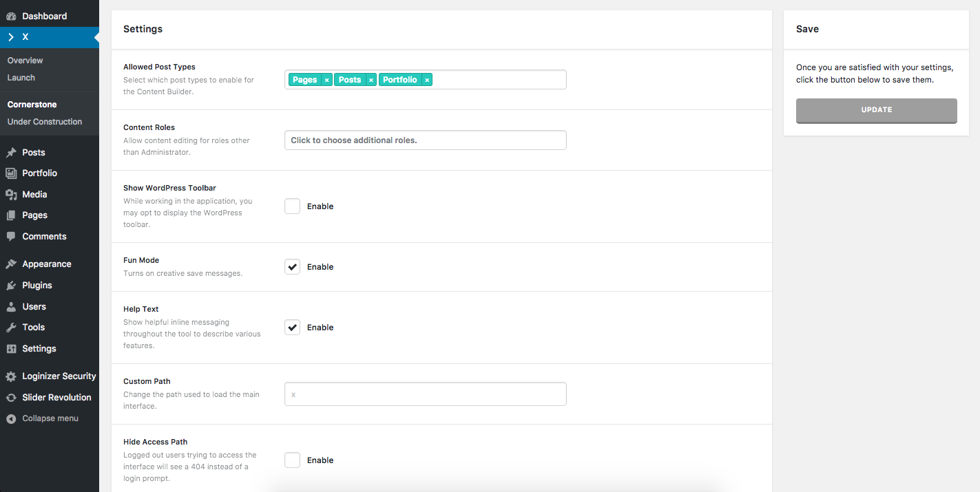Click the Dashboard gauge icon in sidebar

[11, 16]
